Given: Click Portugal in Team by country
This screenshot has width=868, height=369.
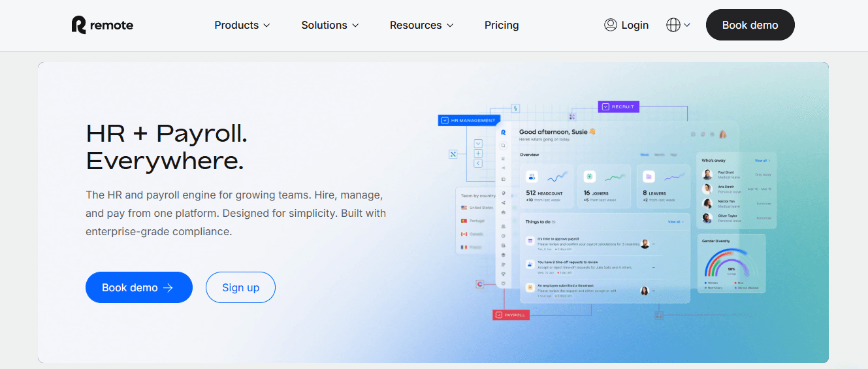Looking at the screenshot, I should point(474,221).
